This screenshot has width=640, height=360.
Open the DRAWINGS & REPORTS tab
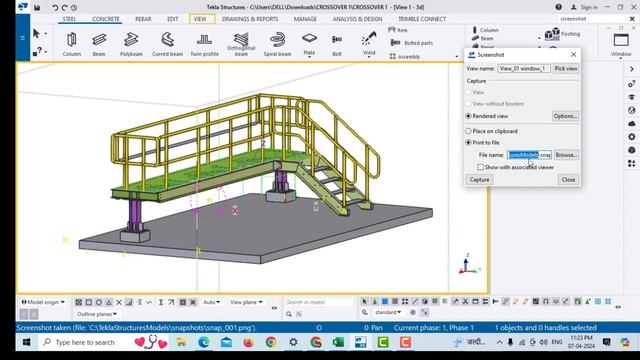click(x=250, y=19)
